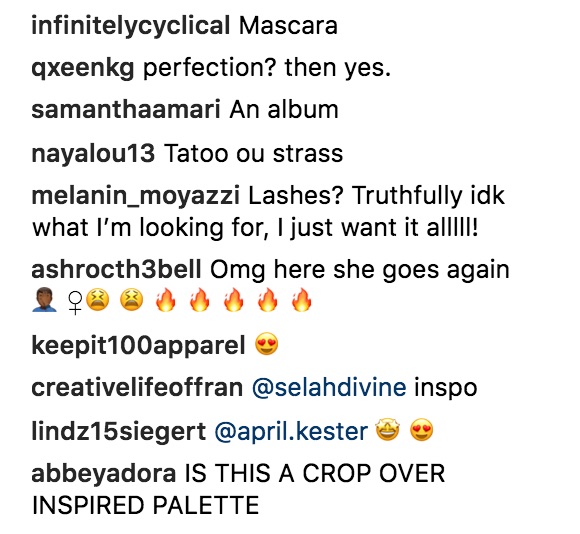
Task: Click the first fire emoji in ashrocth3bell's comment
Action: tap(165, 300)
